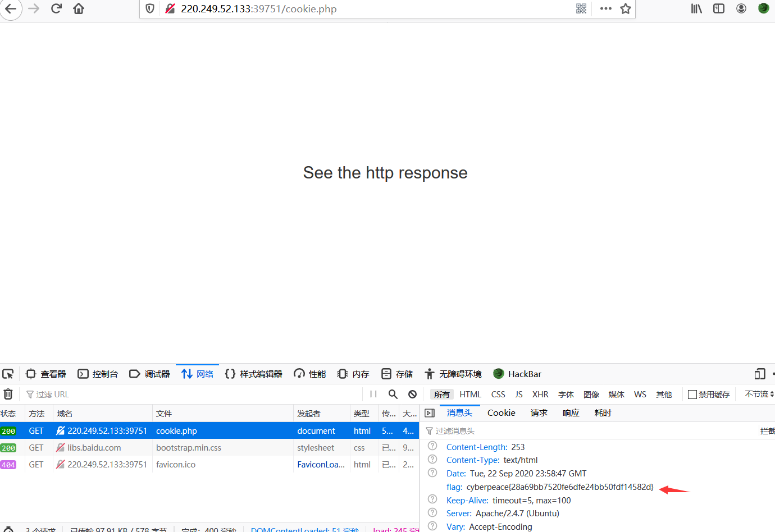Toggle the 禁用缓存 checkbox
775x532 pixels.
click(x=692, y=395)
